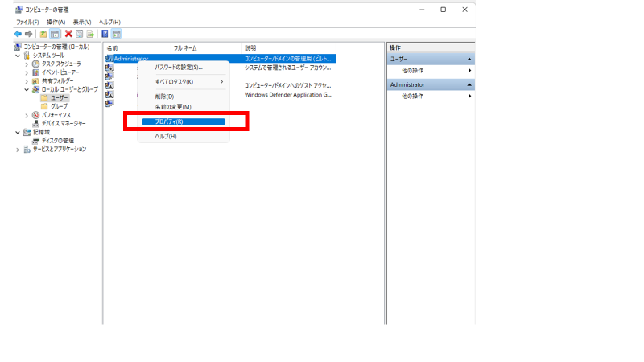Select the システム ツール node icon
644x362 pixels.
coord(27,56)
